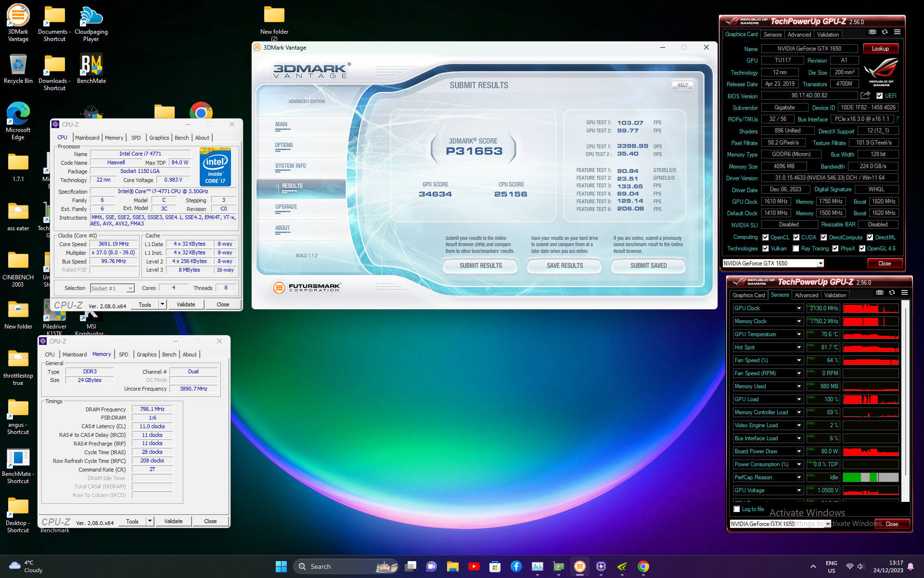Switch to SPD tab in CPU-Z Memory window

click(124, 355)
